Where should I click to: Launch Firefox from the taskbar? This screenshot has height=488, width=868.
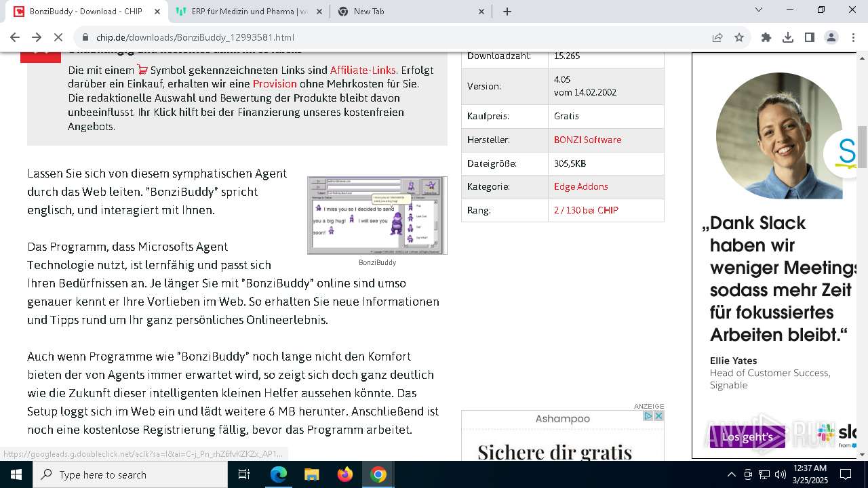345,474
